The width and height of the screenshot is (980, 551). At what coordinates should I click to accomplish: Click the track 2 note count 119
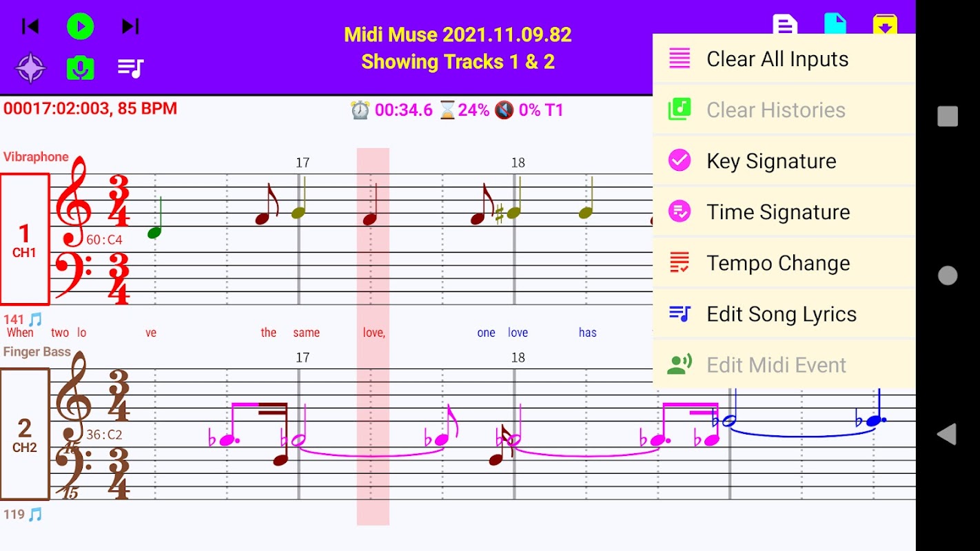14,514
